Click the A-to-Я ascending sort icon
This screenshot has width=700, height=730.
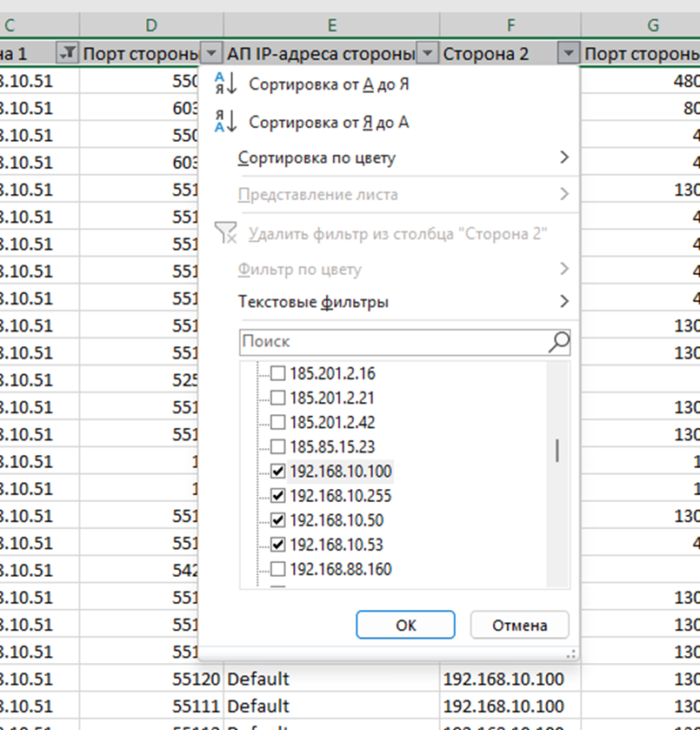[225, 84]
